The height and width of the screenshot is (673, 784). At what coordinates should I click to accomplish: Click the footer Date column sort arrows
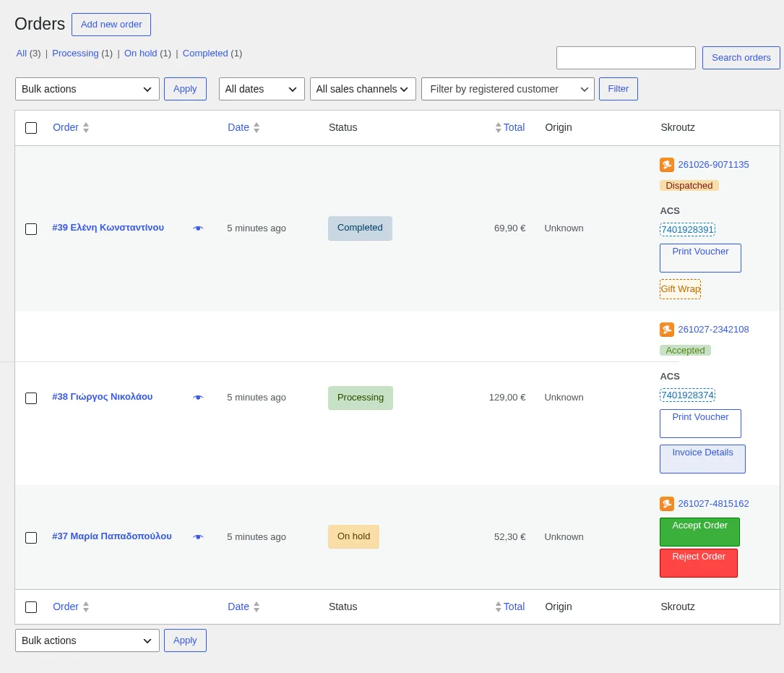tap(257, 607)
